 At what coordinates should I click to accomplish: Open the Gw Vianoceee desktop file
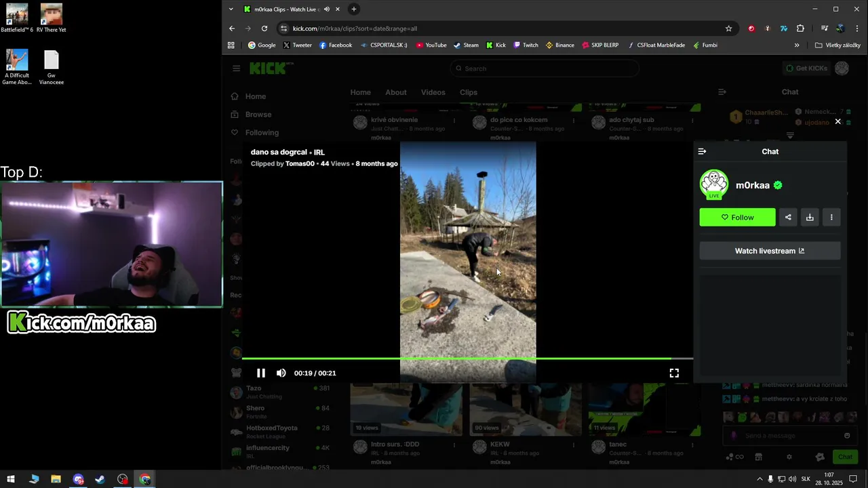pos(52,68)
